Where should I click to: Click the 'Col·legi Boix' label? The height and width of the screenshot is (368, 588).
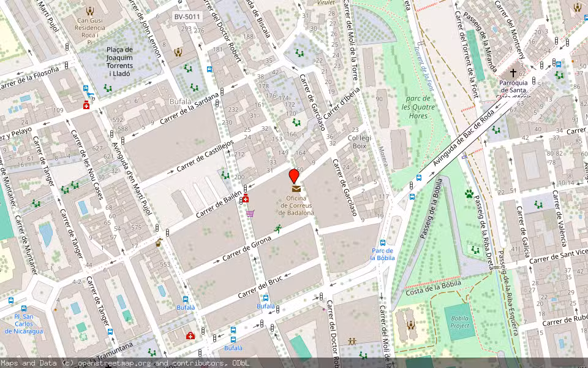360,142
